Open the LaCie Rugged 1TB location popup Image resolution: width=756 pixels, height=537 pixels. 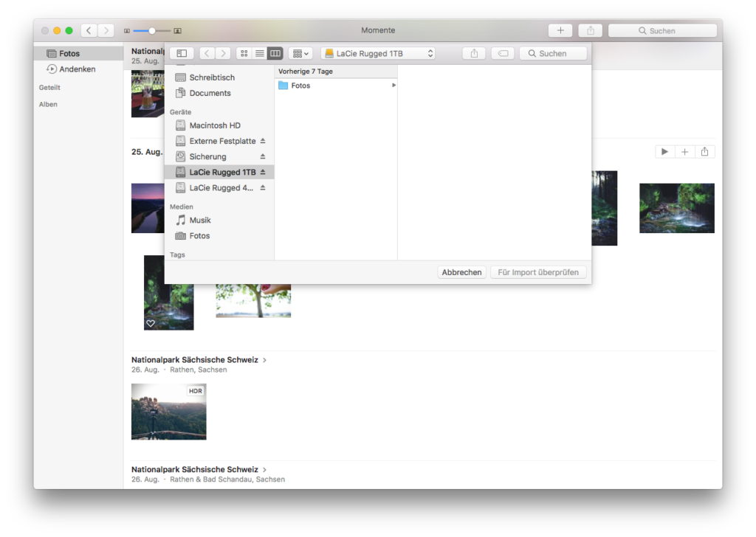[x=379, y=53]
